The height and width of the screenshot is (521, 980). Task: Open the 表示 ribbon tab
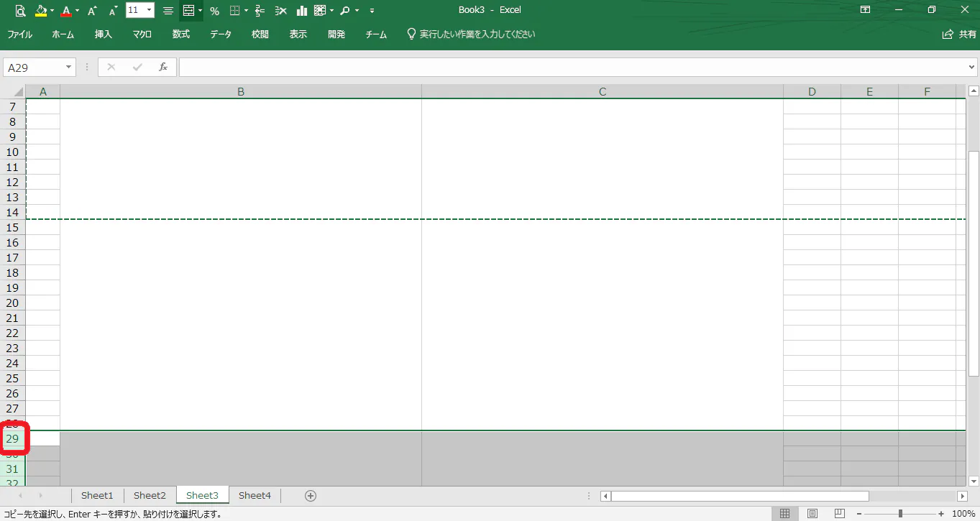[x=298, y=34]
